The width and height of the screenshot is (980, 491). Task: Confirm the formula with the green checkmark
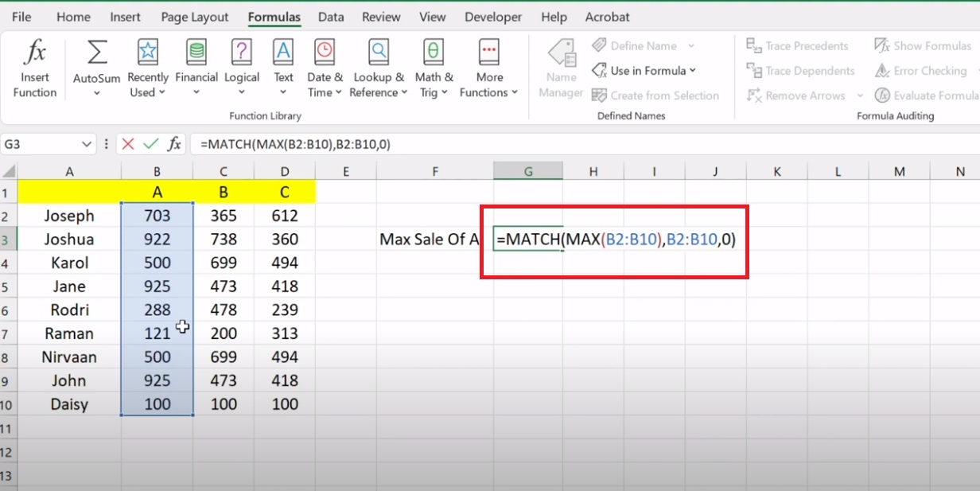pos(151,143)
